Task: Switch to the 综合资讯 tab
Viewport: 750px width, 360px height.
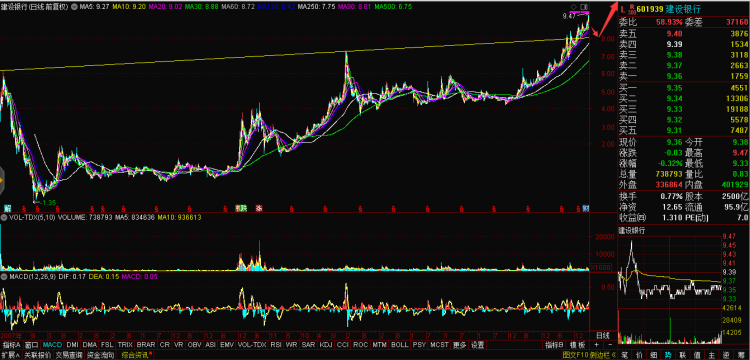Action: [136, 355]
